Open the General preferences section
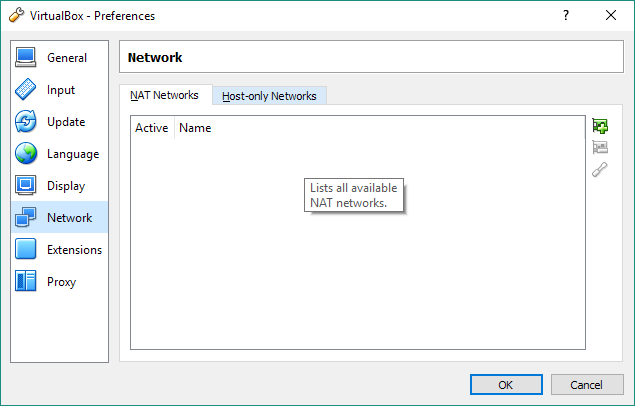 tap(60, 57)
